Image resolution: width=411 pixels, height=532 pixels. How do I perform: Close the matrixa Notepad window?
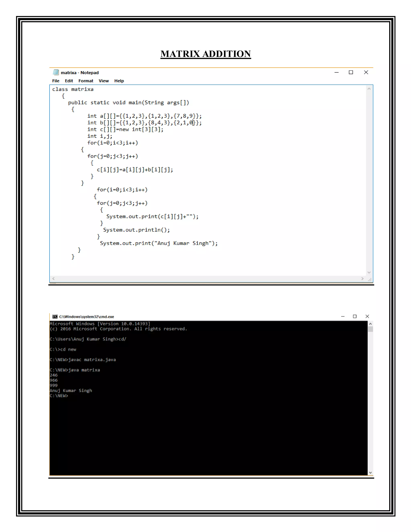tap(366, 72)
